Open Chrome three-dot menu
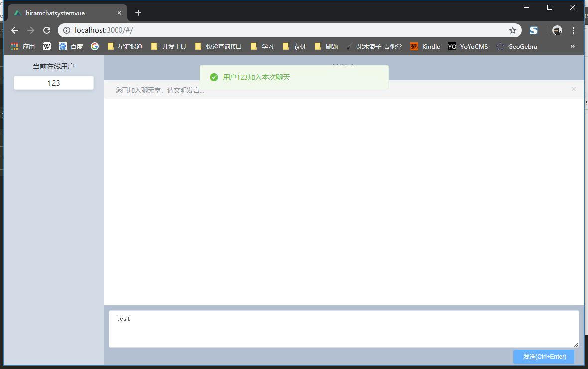The width and height of the screenshot is (588, 369). coord(573,30)
